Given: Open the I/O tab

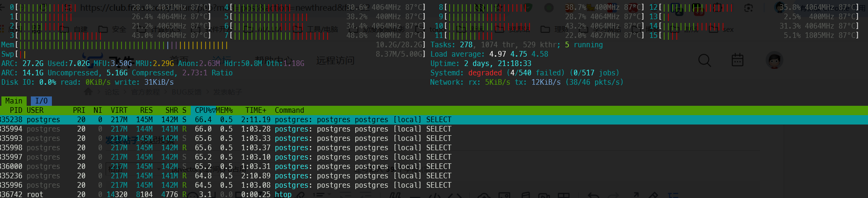Looking at the screenshot, I should pos(41,101).
